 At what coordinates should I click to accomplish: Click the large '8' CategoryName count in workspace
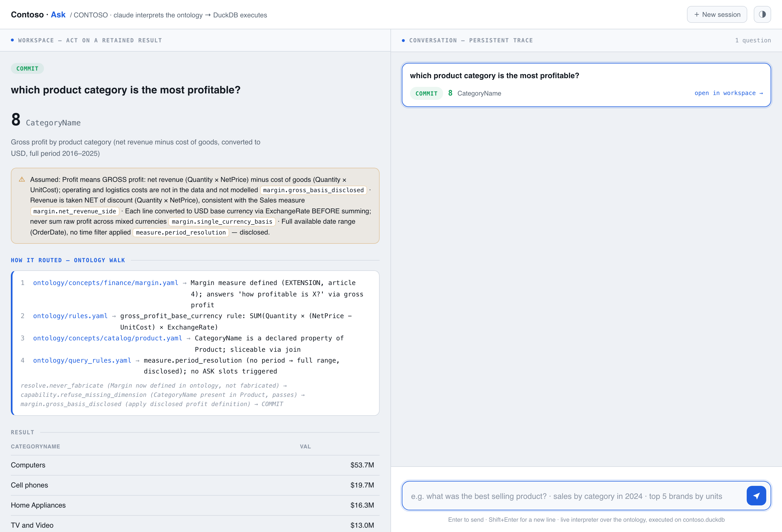[x=16, y=120]
